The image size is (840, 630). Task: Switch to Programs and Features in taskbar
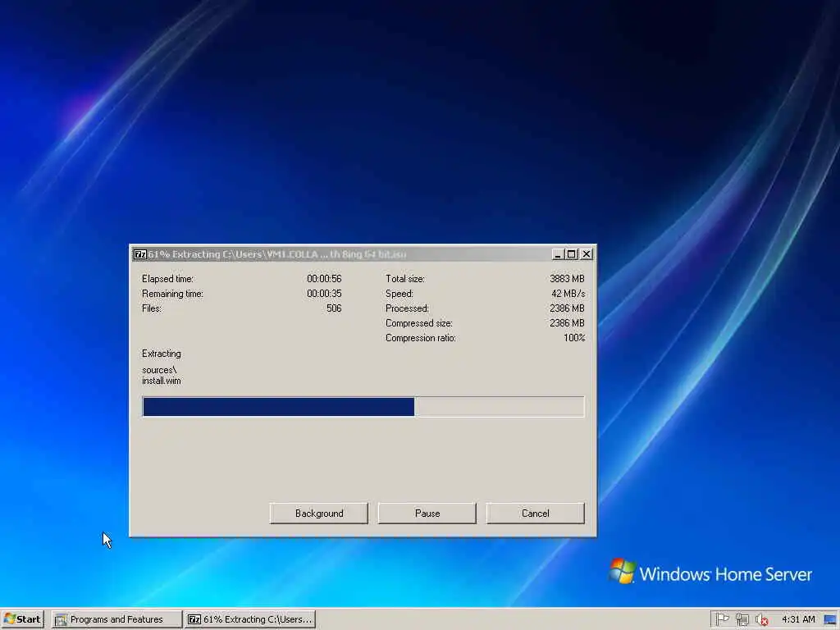click(116, 619)
